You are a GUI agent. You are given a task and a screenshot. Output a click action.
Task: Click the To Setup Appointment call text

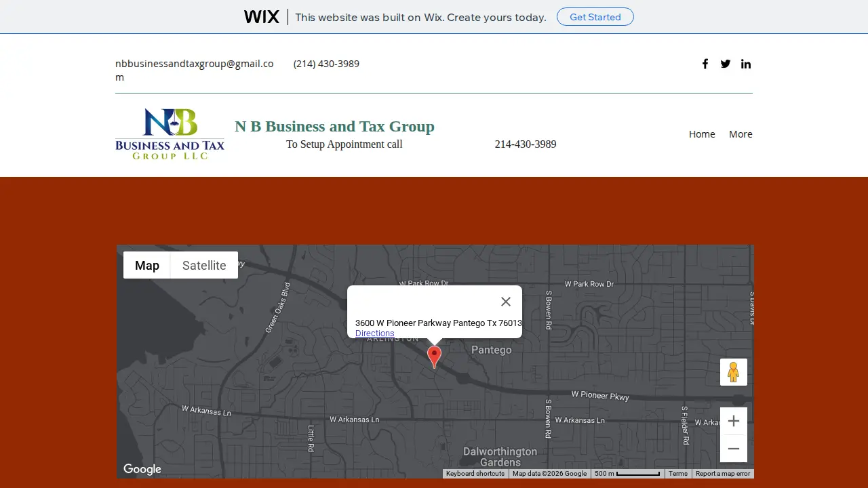344,144
